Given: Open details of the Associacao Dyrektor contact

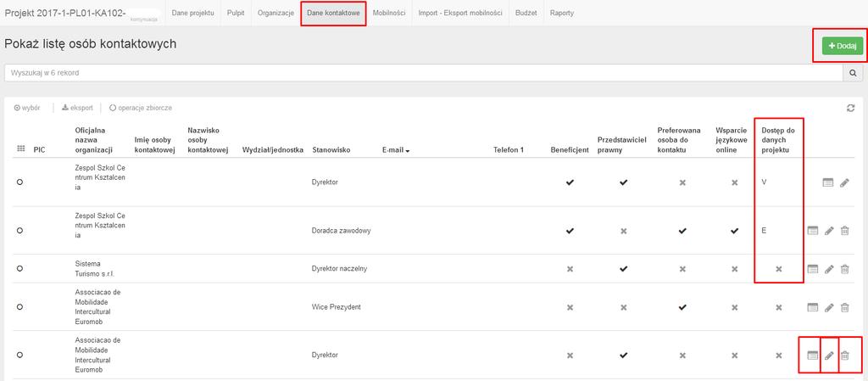Looking at the screenshot, I should (813, 355).
